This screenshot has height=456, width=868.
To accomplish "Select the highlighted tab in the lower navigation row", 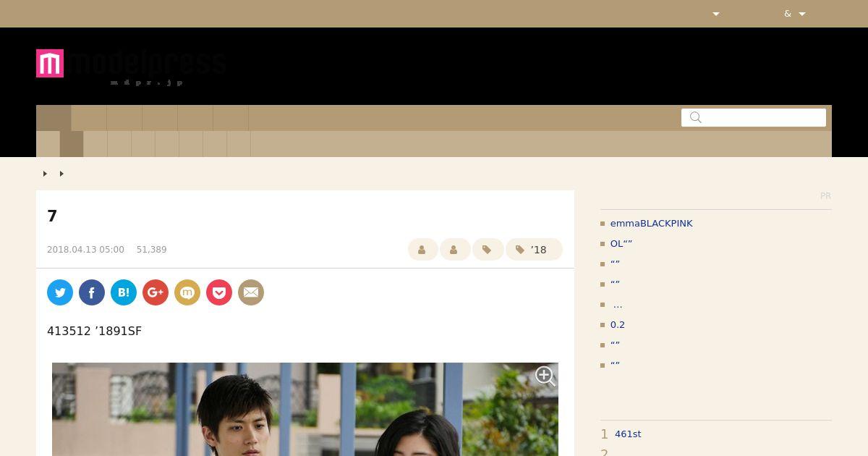I will click(72, 144).
